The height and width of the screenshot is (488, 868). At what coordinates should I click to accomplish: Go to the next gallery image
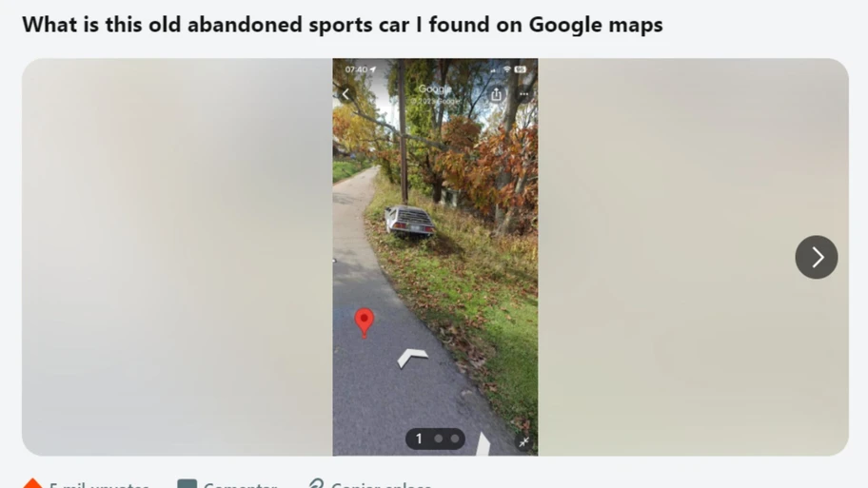coord(816,257)
